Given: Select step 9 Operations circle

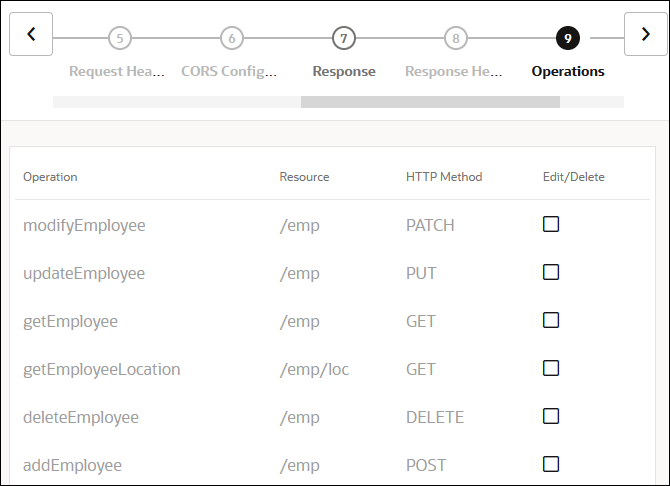Looking at the screenshot, I should pyautogui.click(x=568, y=39).
